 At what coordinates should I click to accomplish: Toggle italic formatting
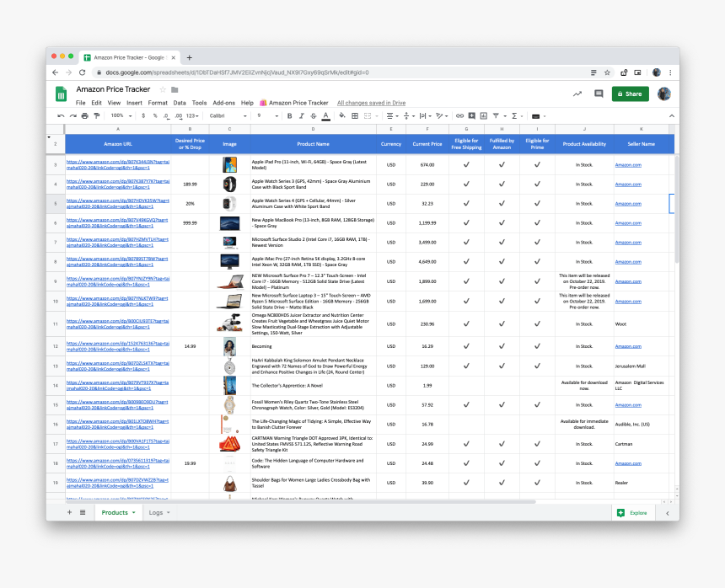[x=302, y=116]
